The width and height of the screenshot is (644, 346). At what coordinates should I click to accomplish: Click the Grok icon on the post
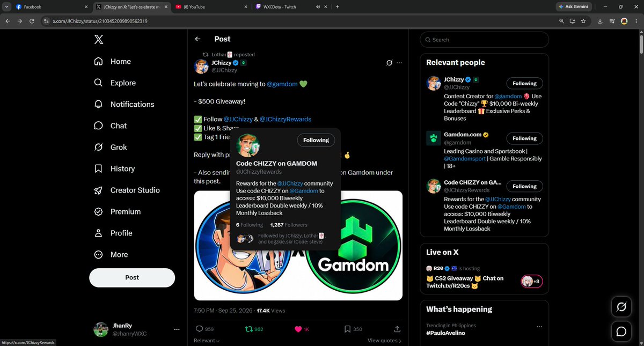coord(390,63)
